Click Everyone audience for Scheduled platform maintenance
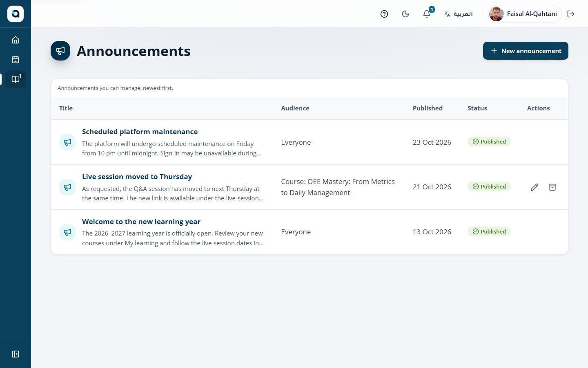This screenshot has height=368, width=588. coord(296,142)
